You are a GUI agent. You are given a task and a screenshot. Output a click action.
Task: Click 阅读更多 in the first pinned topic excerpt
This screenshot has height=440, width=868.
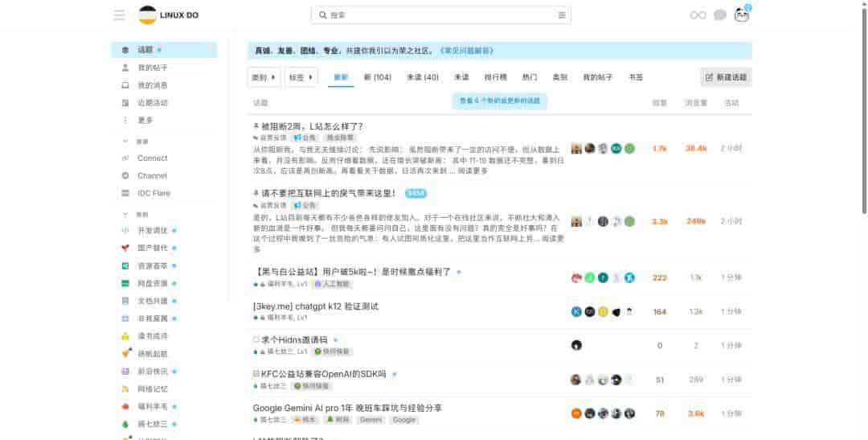(473, 171)
